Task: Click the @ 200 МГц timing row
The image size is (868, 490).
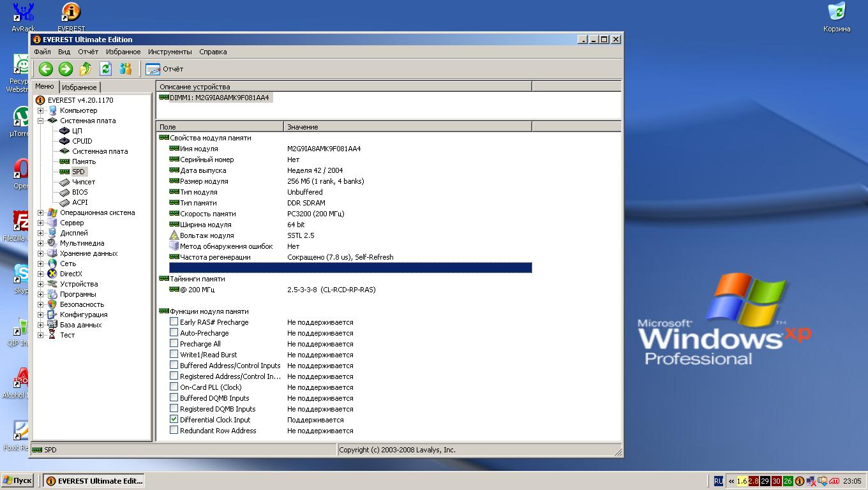Action: (x=350, y=290)
